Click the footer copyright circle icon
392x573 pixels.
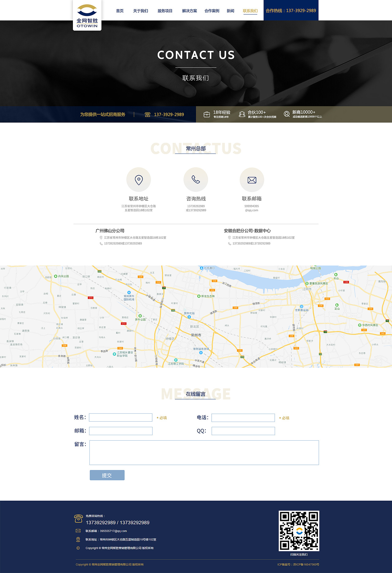78,548
